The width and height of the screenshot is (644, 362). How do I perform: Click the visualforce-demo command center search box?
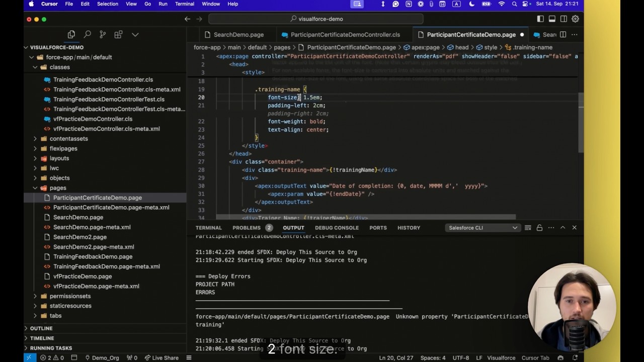(316, 19)
